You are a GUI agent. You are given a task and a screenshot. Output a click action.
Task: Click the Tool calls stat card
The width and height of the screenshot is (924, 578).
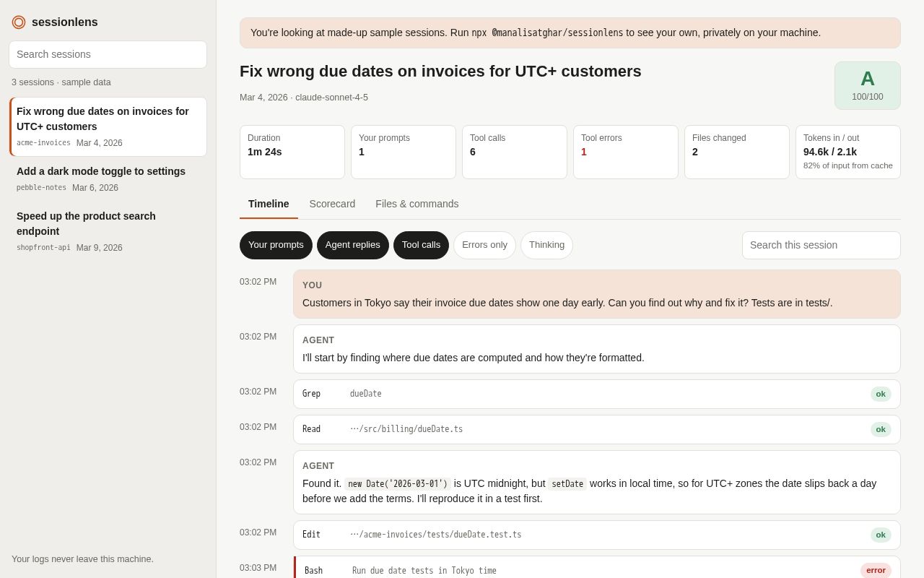515,152
